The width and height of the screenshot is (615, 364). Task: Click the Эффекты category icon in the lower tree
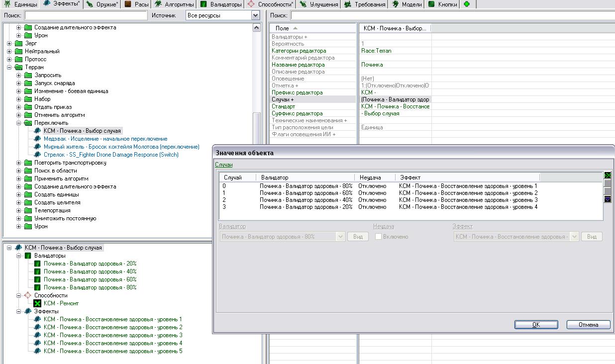(x=28, y=311)
